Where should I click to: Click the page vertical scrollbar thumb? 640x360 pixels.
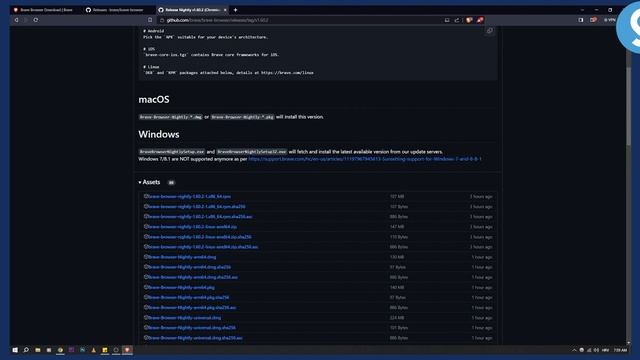pyautogui.click(x=629, y=105)
